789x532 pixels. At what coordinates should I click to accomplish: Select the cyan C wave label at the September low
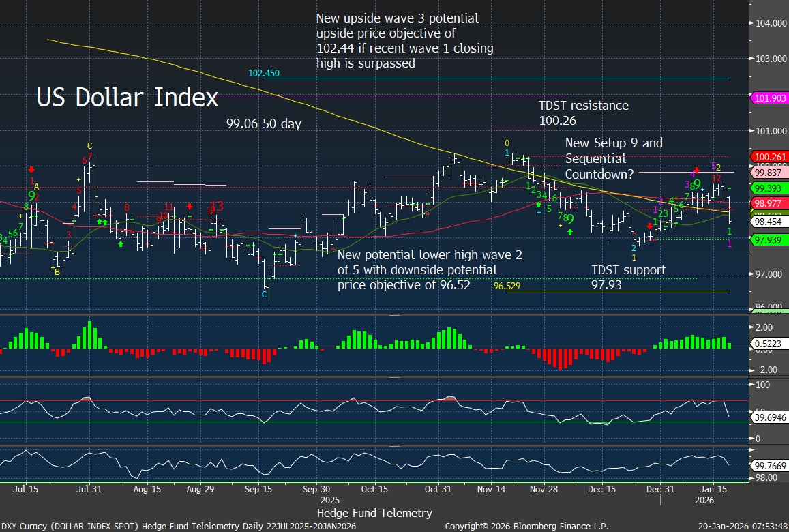265,295
